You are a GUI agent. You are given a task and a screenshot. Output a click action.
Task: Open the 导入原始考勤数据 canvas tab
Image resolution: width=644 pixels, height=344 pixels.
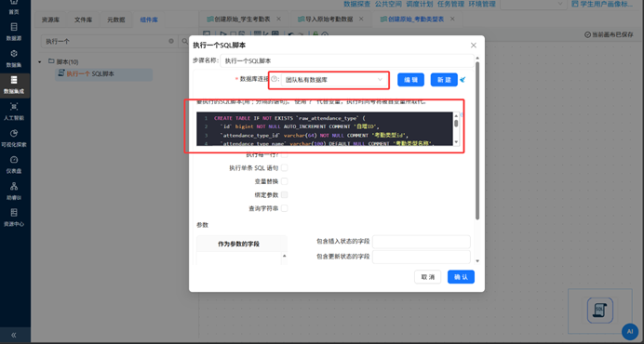[x=329, y=19]
